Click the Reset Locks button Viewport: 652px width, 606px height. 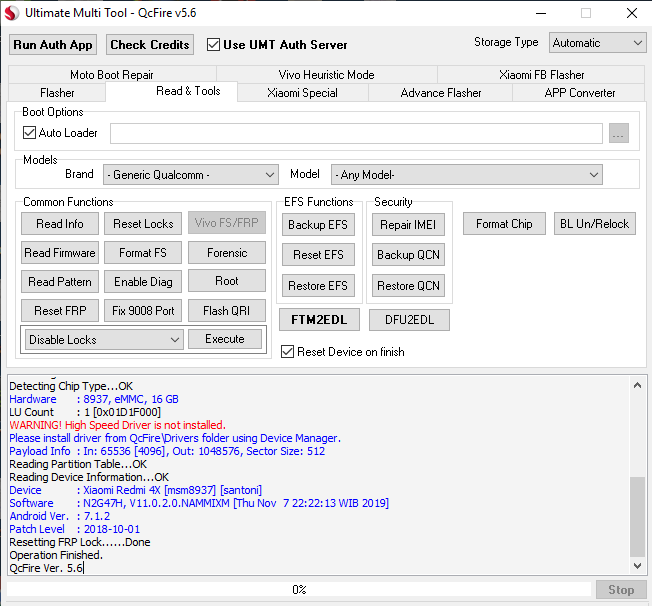click(x=143, y=223)
